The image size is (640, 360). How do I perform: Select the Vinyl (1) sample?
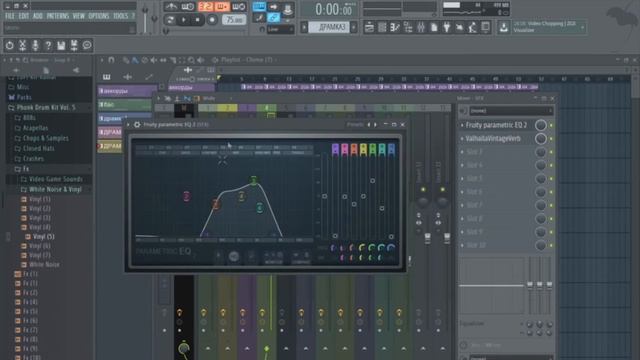click(40, 199)
